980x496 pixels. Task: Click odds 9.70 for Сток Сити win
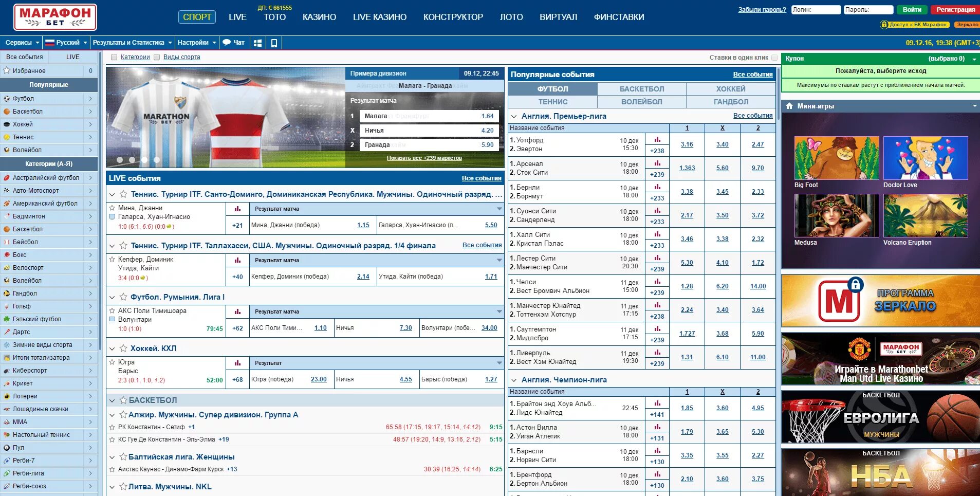pyautogui.click(x=757, y=168)
